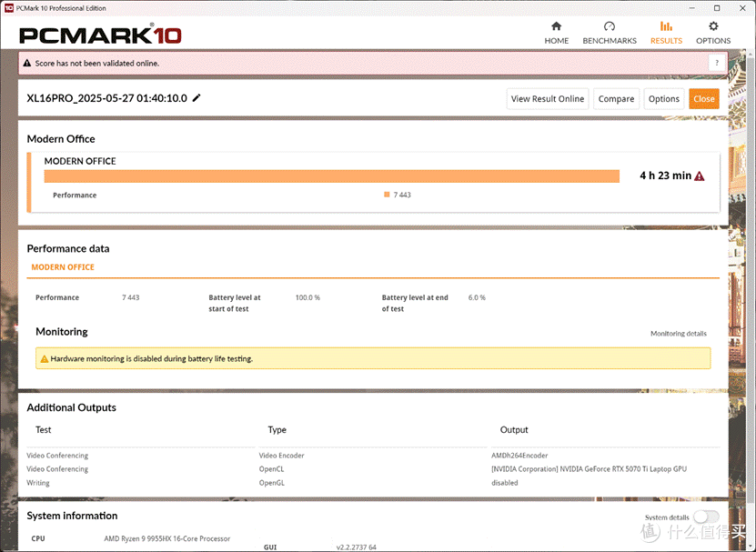
Task: Click the Output column header
Action: tap(514, 430)
